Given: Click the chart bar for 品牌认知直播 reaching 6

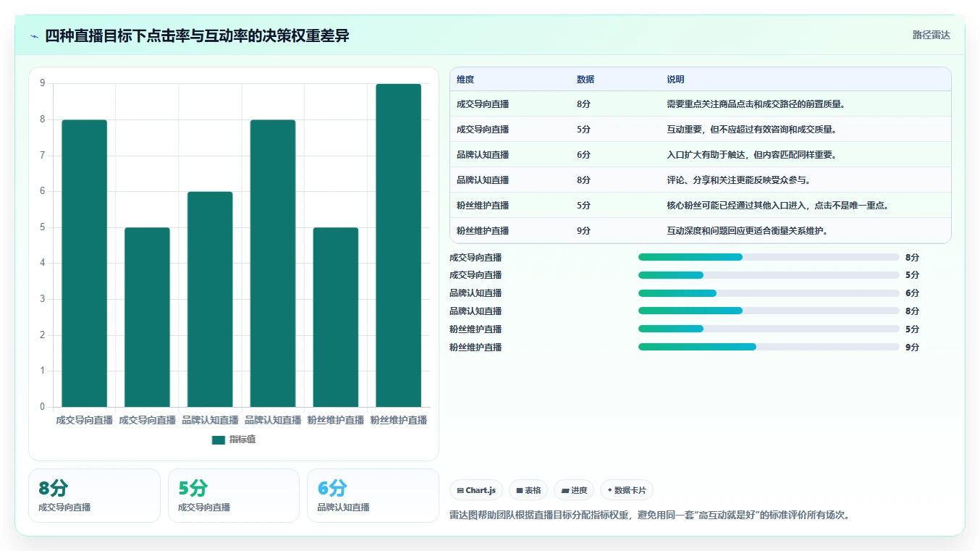Looking at the screenshot, I should point(210,299).
